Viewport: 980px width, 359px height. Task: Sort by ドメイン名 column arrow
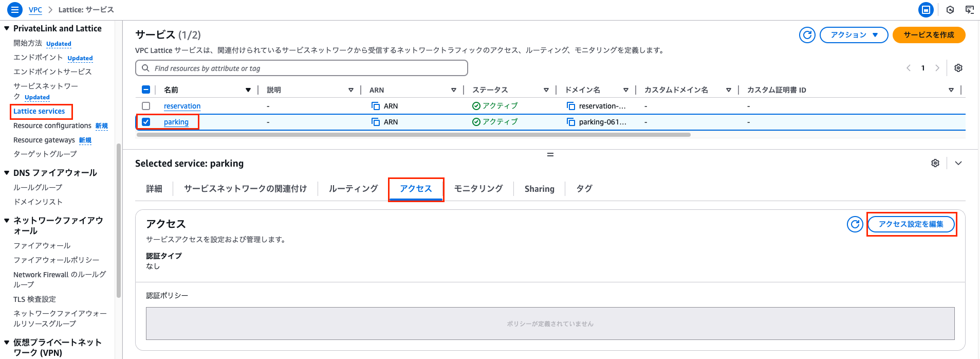(626, 90)
